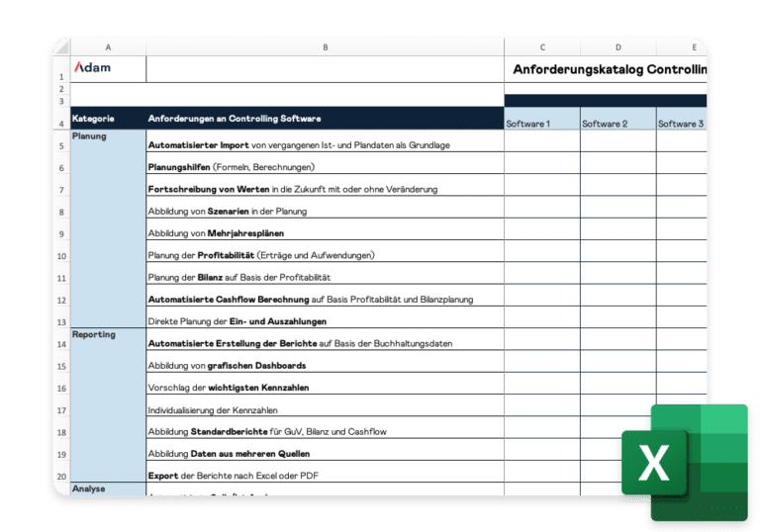
Task: Select row 4 header number
Action: [60, 124]
